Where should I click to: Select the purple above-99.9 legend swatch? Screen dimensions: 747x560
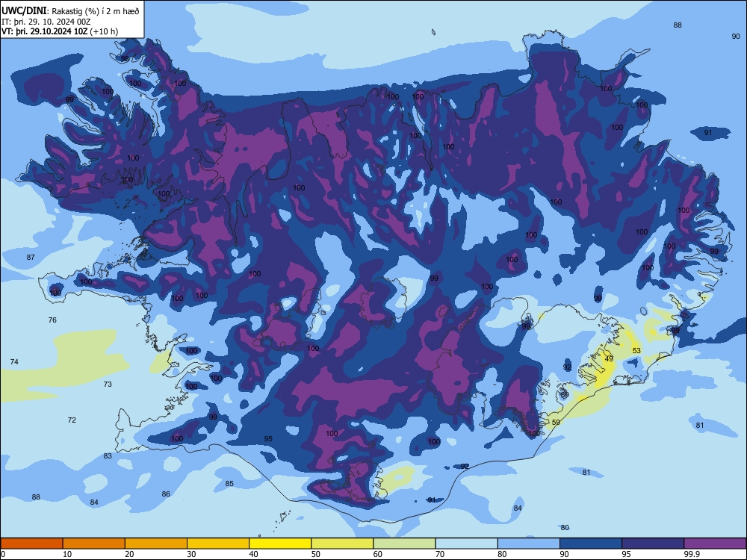point(715,544)
